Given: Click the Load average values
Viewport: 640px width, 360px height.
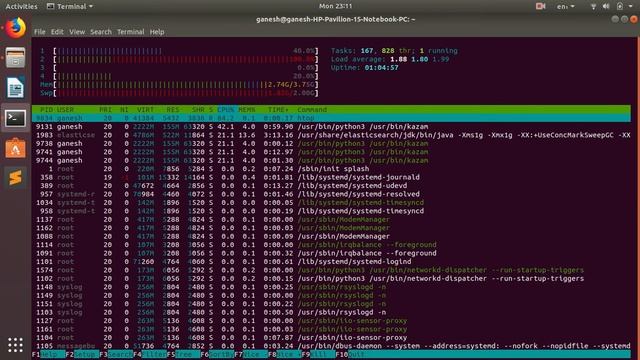Looking at the screenshot, I should pyautogui.click(x=419, y=60).
